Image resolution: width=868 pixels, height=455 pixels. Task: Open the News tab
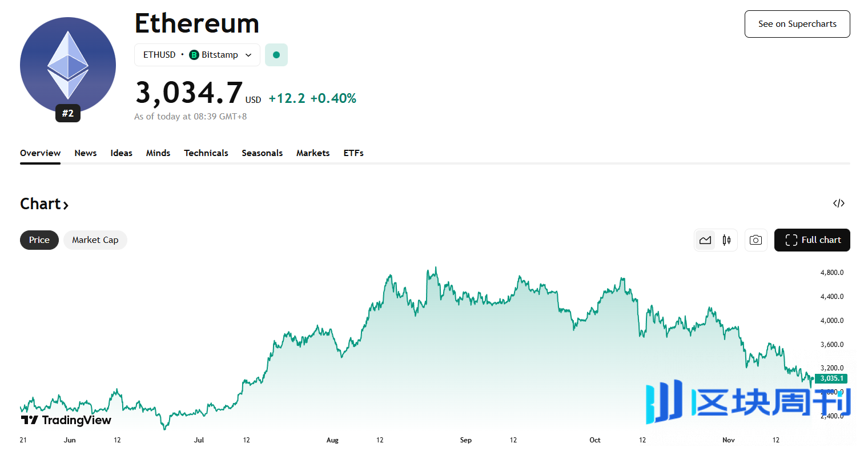point(86,153)
